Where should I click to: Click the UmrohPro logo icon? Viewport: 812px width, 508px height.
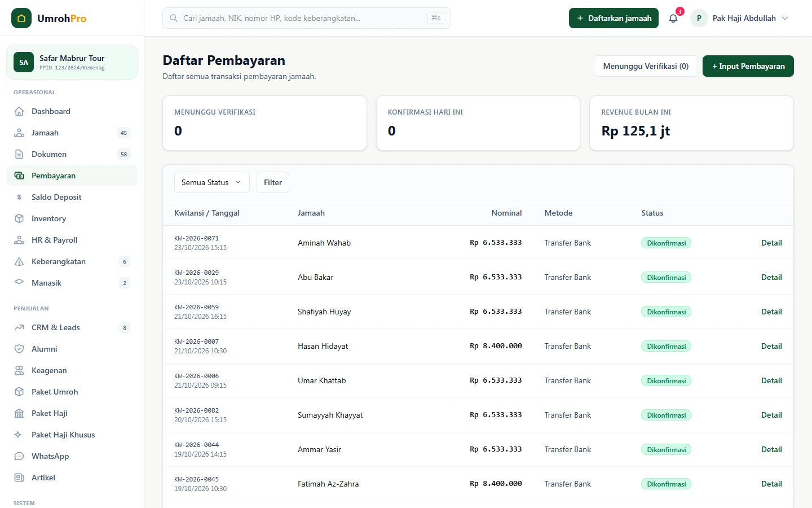(x=21, y=18)
